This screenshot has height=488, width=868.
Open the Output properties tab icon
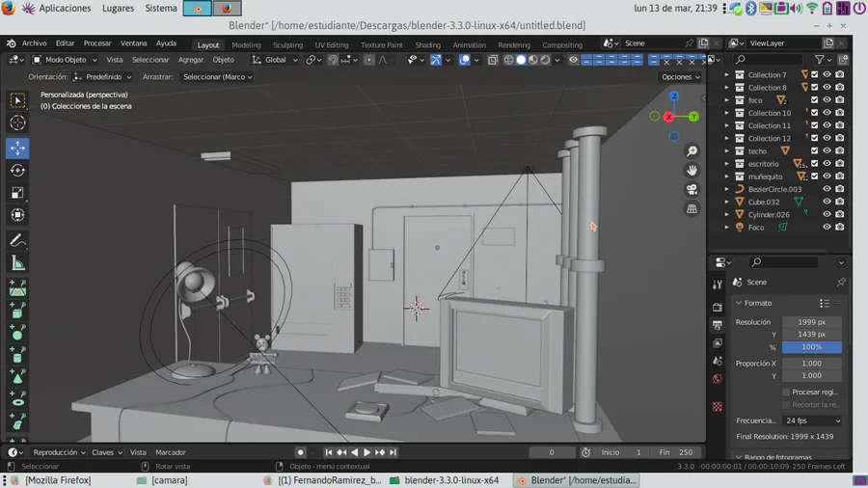click(x=718, y=325)
